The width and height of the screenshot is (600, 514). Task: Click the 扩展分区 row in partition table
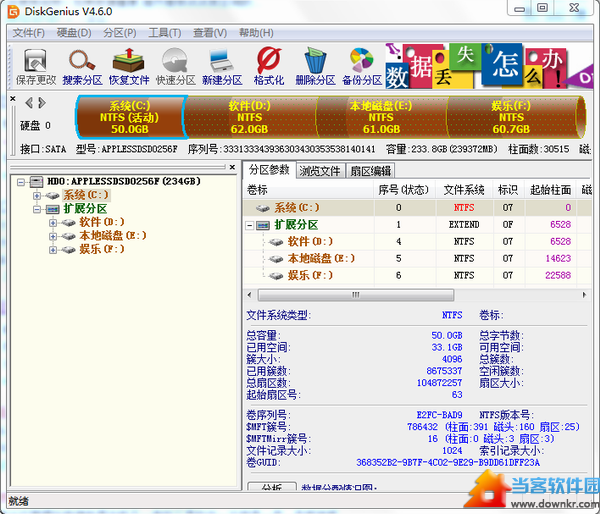pos(417,225)
